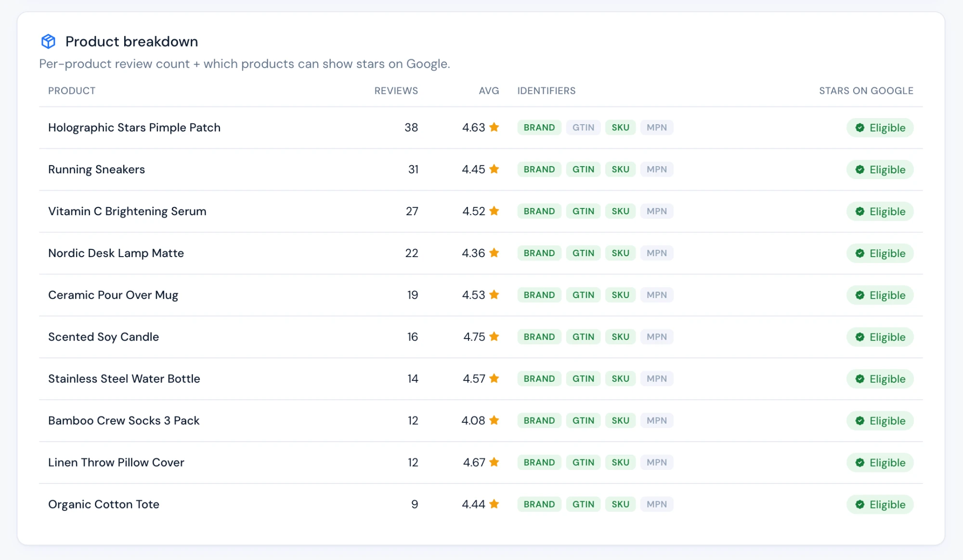Click Eligible checkmark icon for Linen Throw Pillow Cover

point(860,463)
